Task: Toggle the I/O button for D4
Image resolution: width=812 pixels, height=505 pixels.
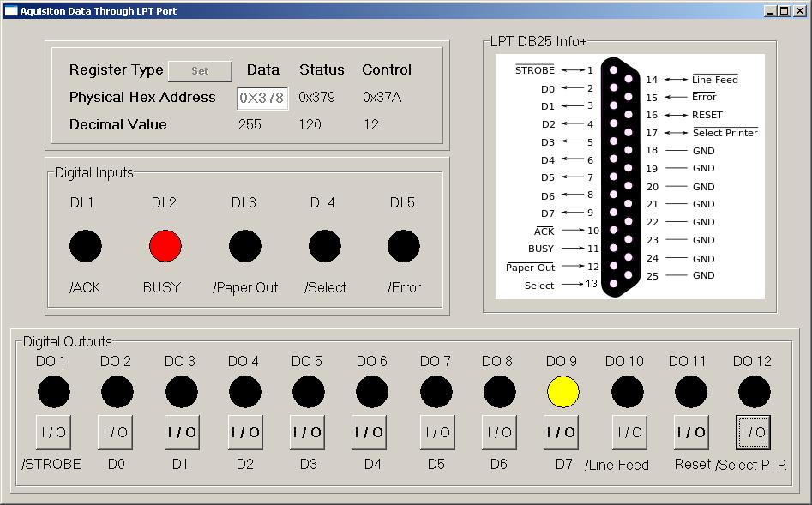Action: (x=369, y=432)
